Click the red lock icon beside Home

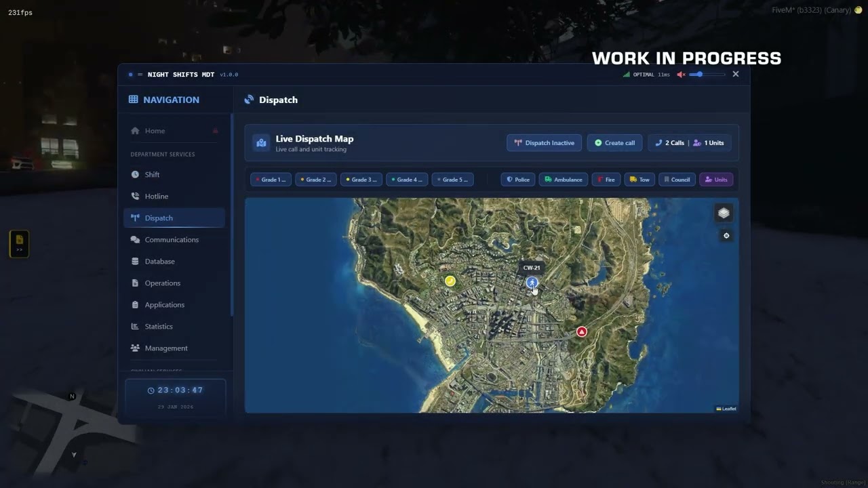(216, 131)
